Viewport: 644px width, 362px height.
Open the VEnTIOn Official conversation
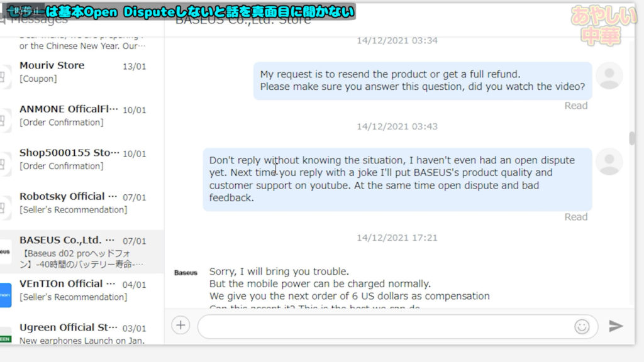tap(82, 290)
